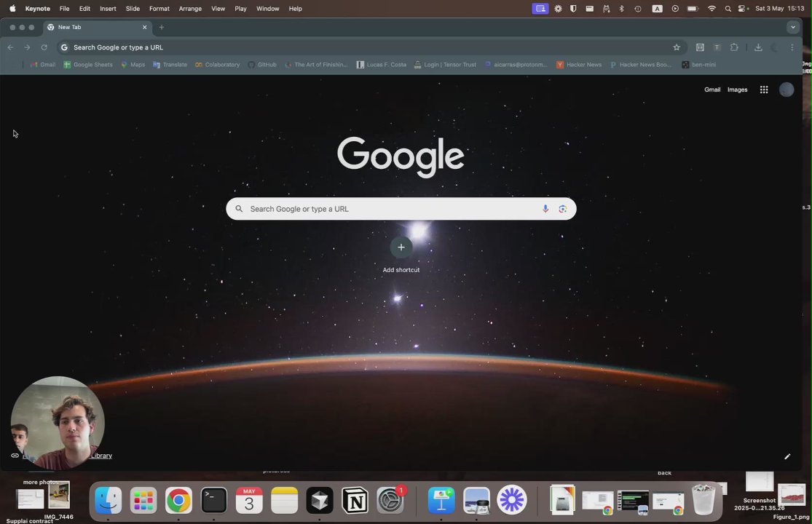Open Chrome three-dot menu
The image size is (812, 524).
coord(792,47)
